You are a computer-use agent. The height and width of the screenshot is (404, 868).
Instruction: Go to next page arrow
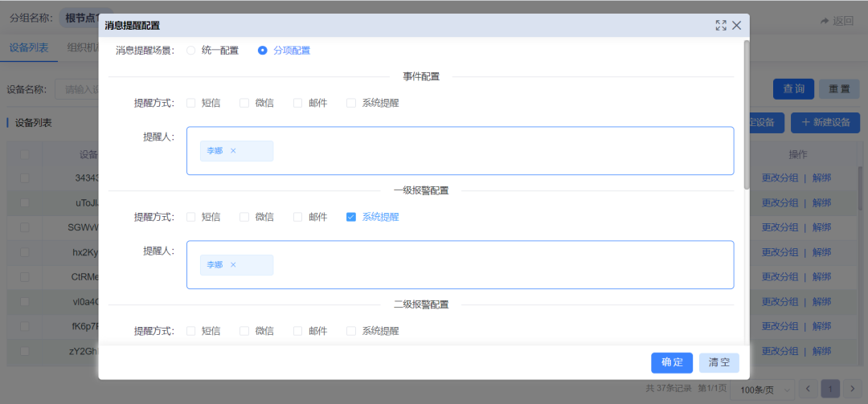(x=853, y=389)
